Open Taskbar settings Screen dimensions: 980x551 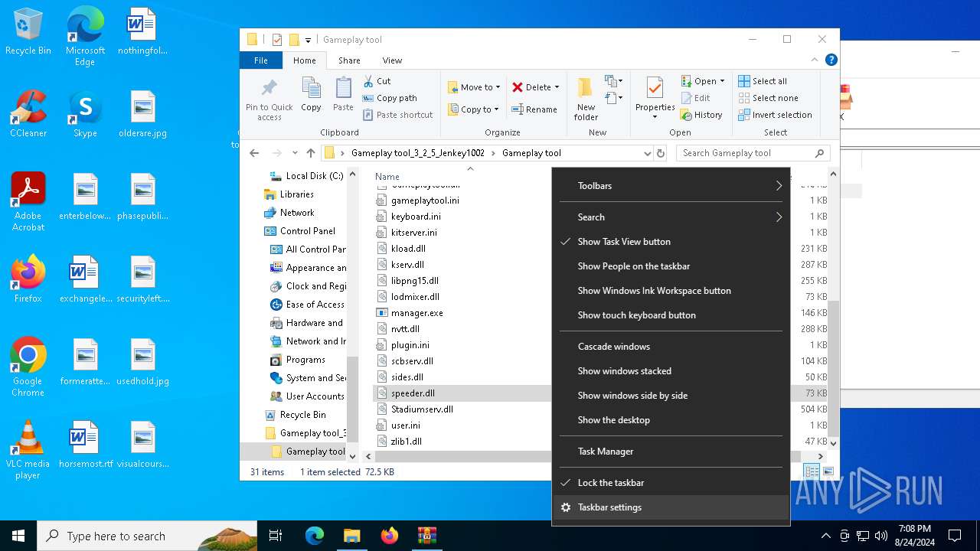671,507
